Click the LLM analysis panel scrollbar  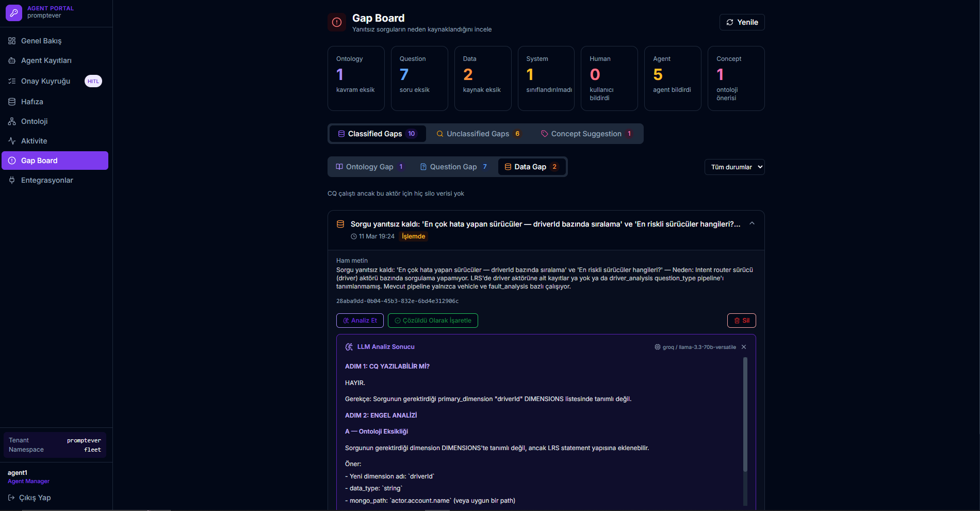pyautogui.click(x=745, y=414)
